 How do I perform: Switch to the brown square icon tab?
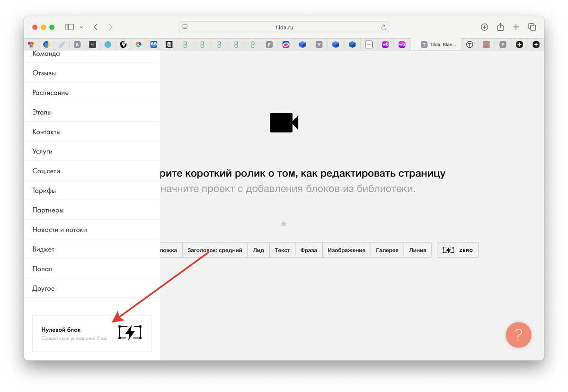click(486, 45)
